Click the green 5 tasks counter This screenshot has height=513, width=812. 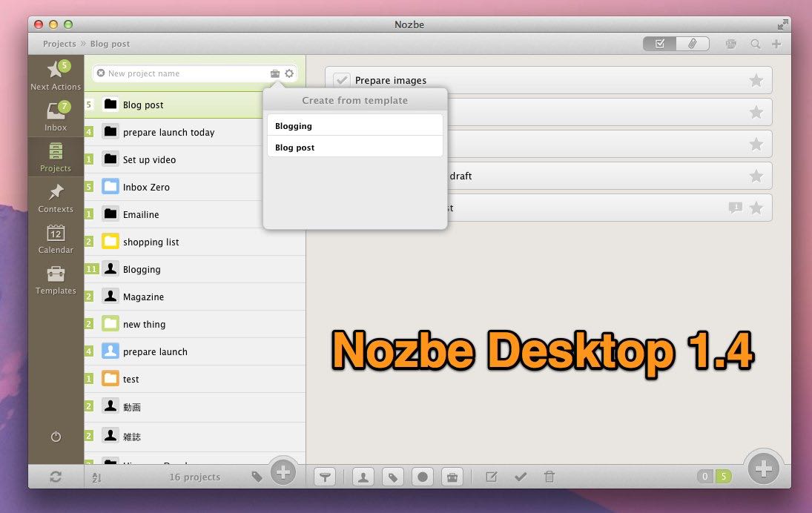(x=723, y=476)
